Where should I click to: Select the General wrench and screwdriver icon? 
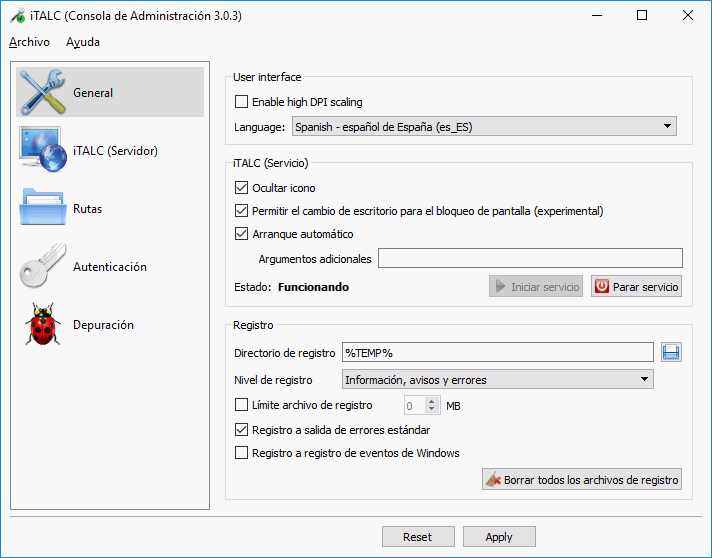pyautogui.click(x=43, y=93)
